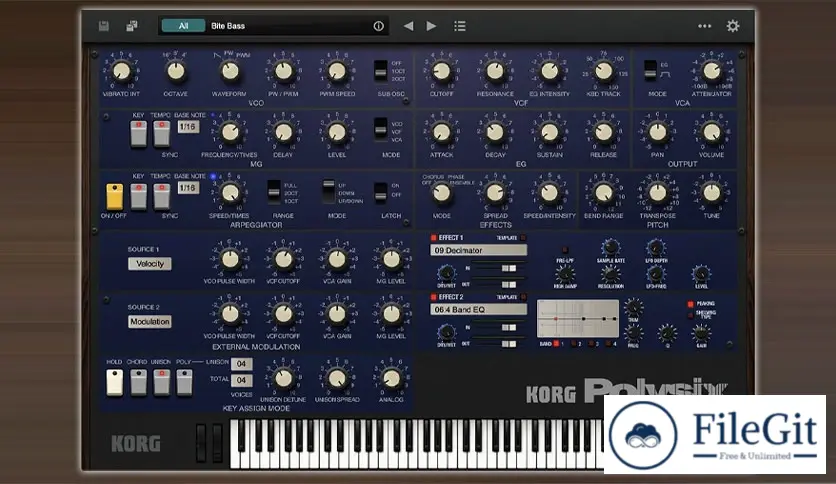Click the 4 Band EQ graph display
Screen dimensions: 836x484
(x=578, y=318)
